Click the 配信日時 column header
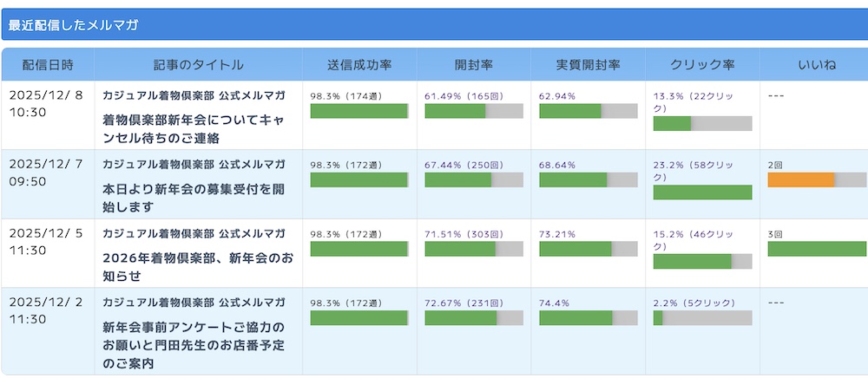868x378 pixels. pos(48,65)
